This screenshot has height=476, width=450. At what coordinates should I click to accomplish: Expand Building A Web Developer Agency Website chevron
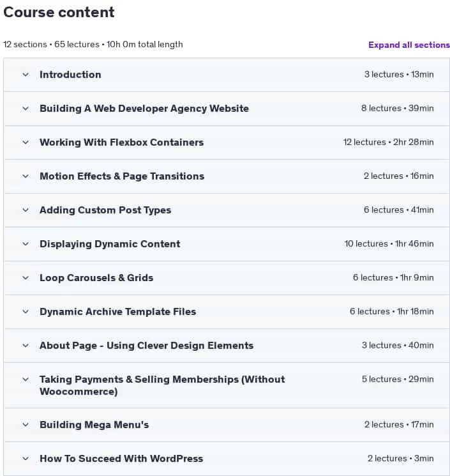26,109
